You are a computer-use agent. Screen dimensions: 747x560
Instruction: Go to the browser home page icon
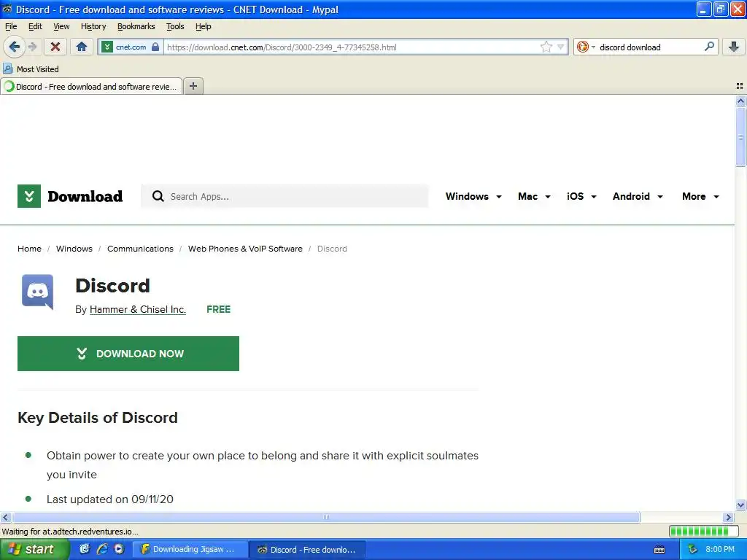point(82,47)
